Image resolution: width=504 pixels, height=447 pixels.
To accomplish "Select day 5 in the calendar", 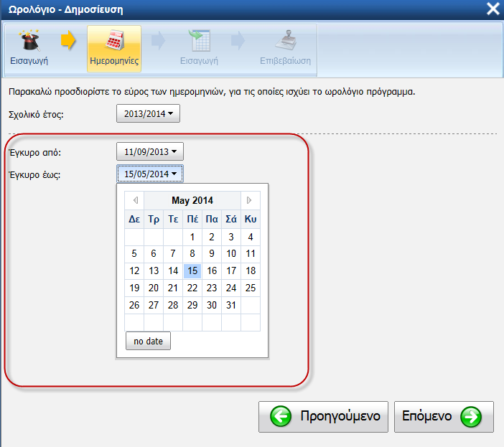I will [134, 253].
